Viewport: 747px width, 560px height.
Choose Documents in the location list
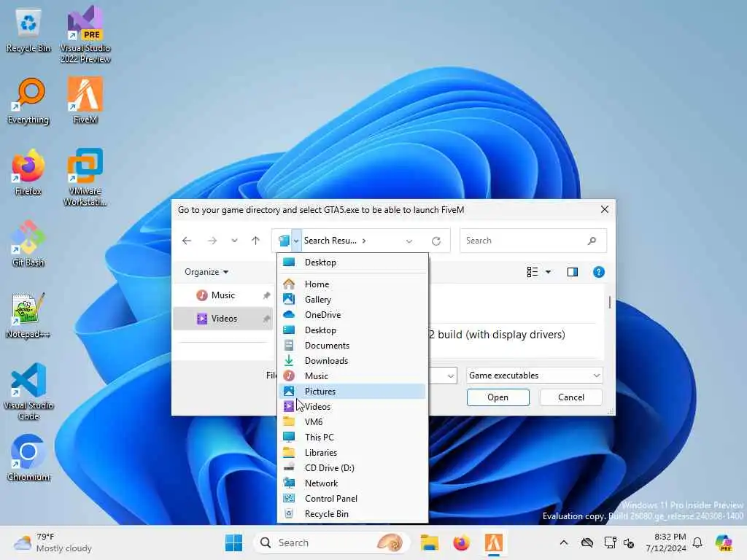(x=352, y=346)
